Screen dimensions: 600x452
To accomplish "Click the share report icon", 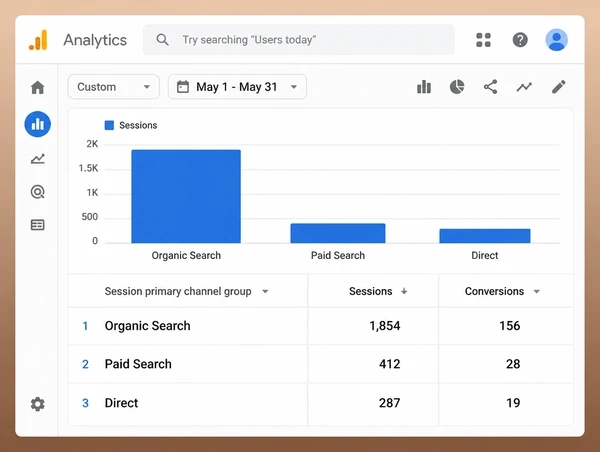I will (x=490, y=87).
